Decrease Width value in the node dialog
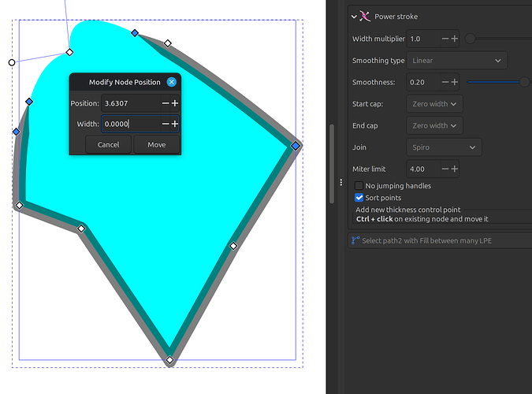 (166, 124)
